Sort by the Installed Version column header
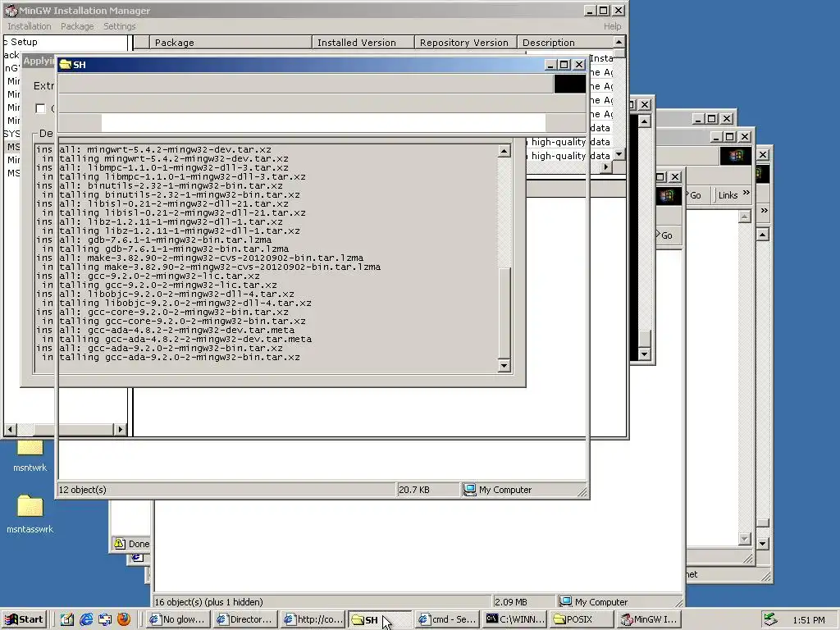 [363, 43]
